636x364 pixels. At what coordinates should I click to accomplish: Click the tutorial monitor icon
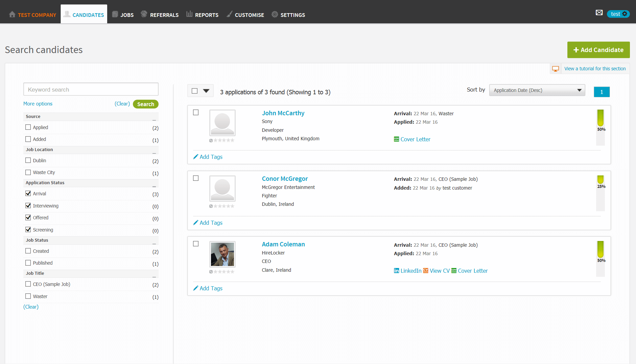[x=556, y=68]
